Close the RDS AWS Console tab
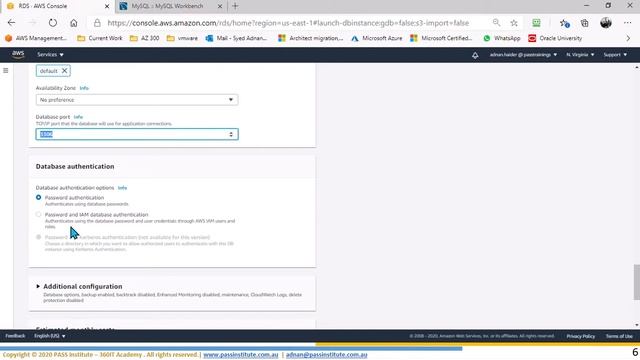 pyautogui.click(x=107, y=6)
